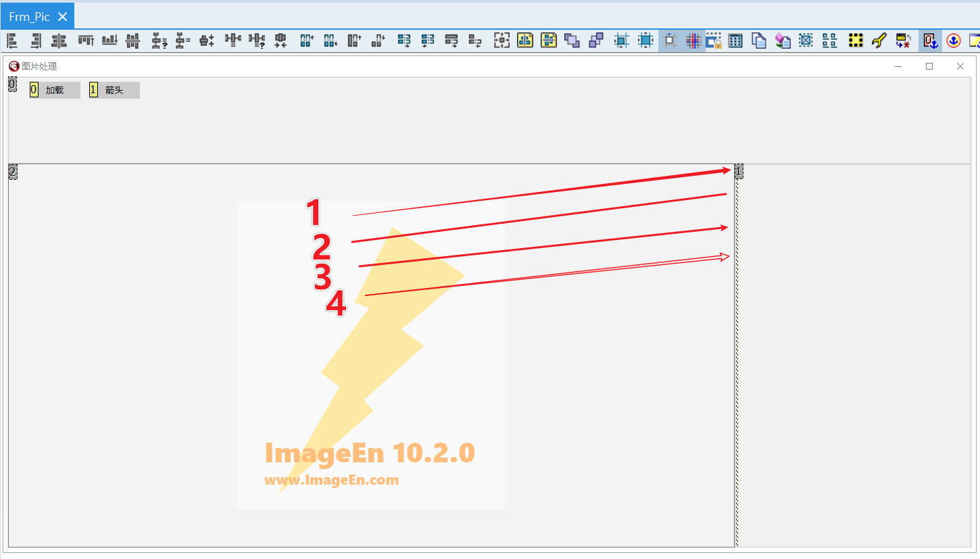
Task: Send selected control to back
Action: [x=596, y=41]
